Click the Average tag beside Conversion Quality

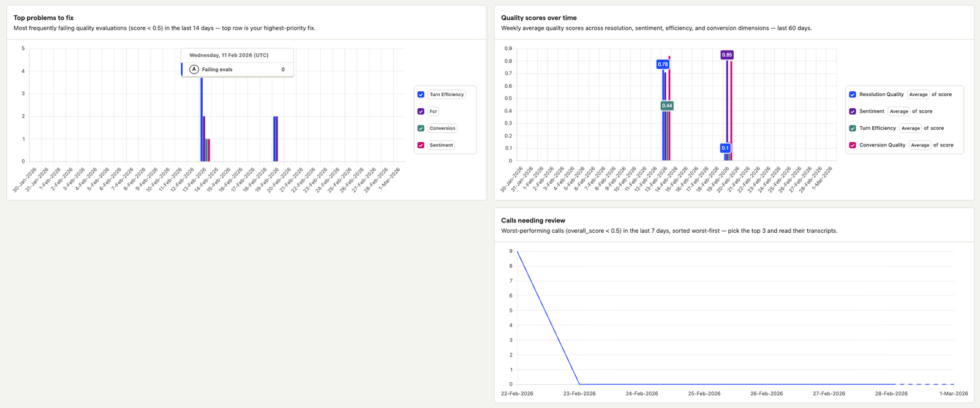coord(920,145)
